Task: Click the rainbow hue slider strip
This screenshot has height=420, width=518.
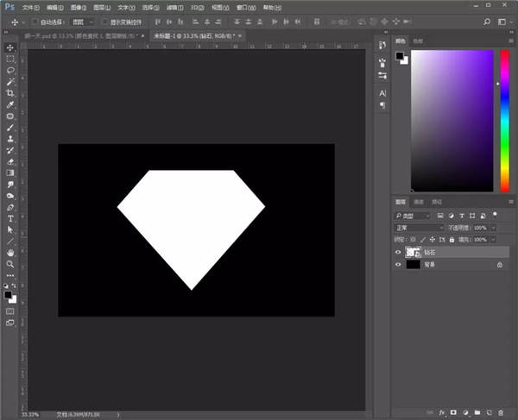Action: [x=505, y=121]
